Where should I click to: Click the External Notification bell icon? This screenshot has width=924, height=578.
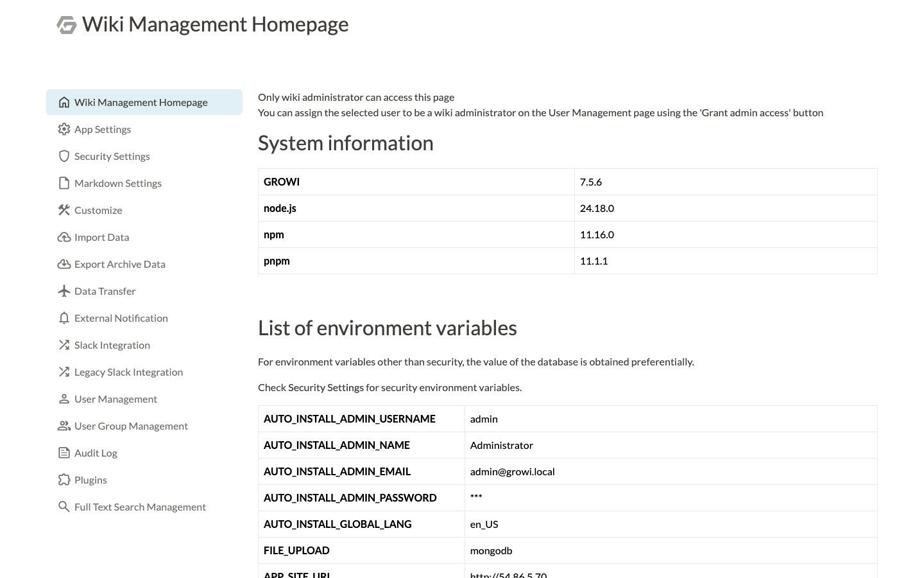click(64, 318)
